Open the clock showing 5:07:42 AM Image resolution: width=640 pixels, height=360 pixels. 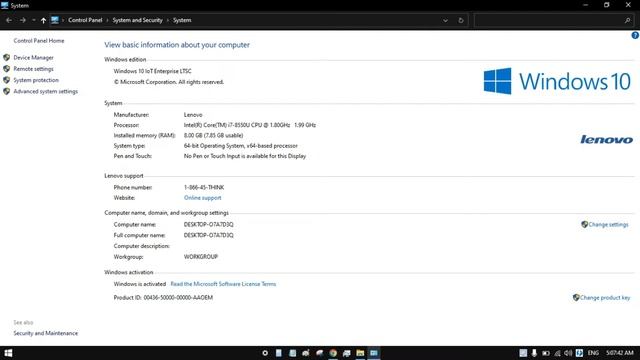coord(620,353)
